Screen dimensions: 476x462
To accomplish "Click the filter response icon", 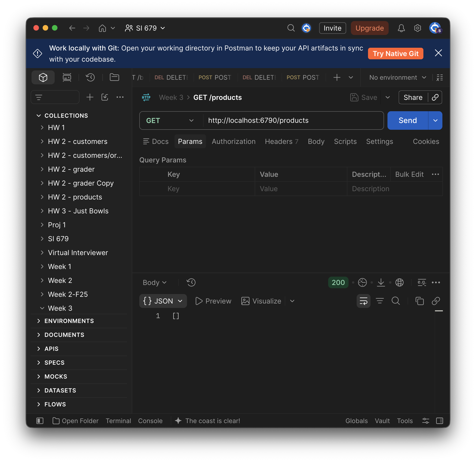I will coord(380,301).
